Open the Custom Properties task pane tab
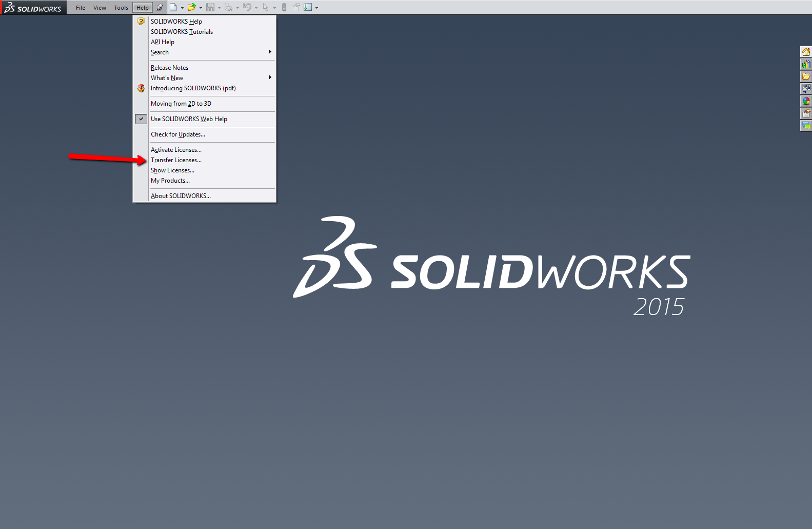The height and width of the screenshot is (529, 812). coord(806,113)
